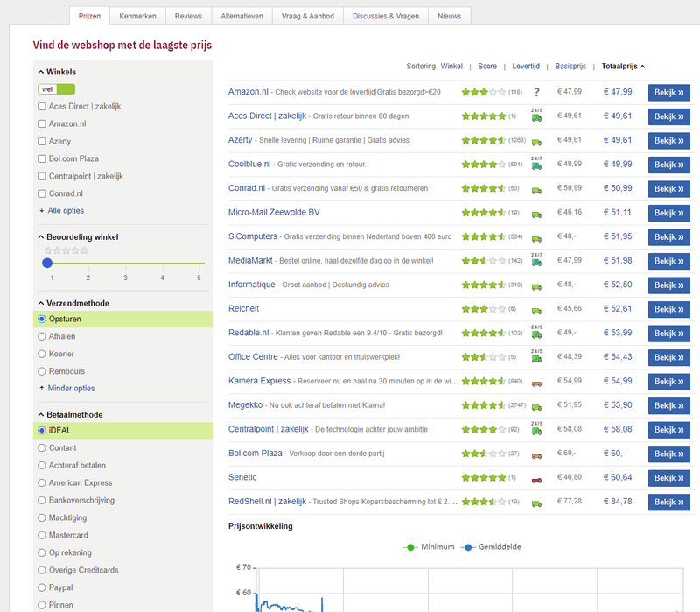This screenshot has width=700, height=612.
Task: Click the star rating of Senetic
Action: pos(484,478)
